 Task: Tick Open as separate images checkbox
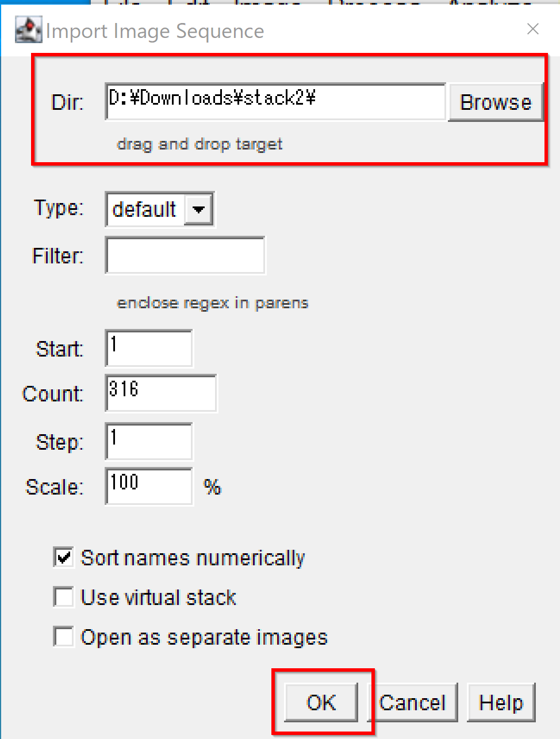point(63,637)
